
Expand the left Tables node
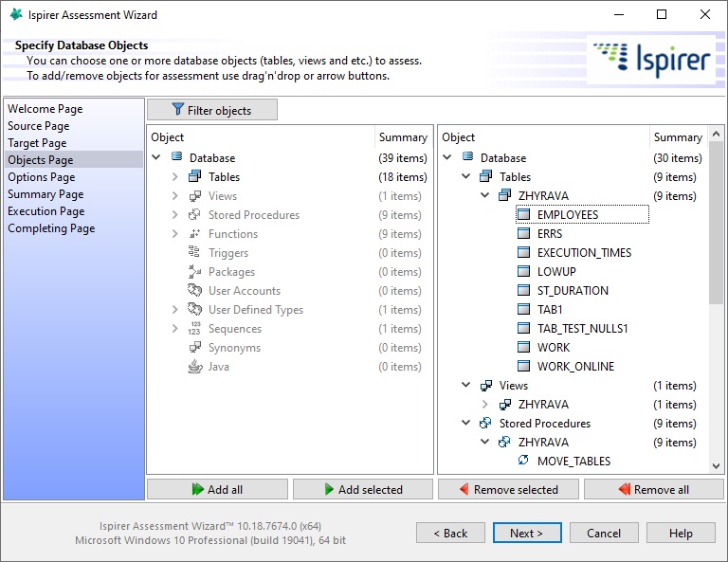pos(175,177)
